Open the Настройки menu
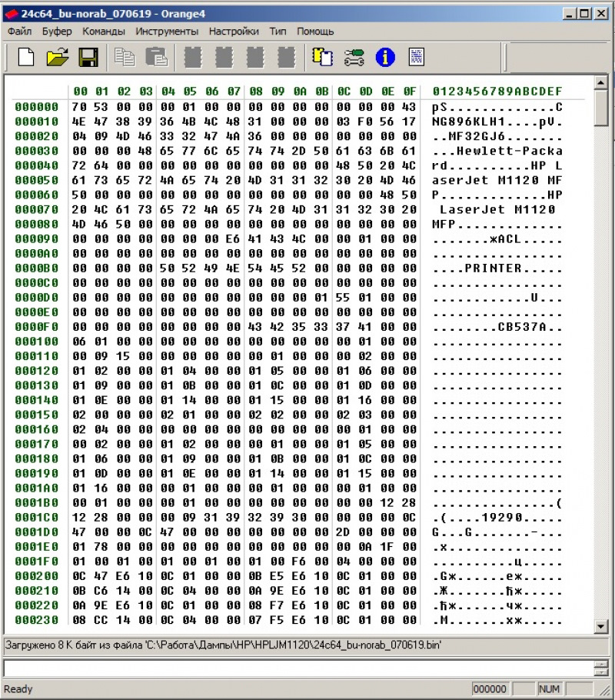615x700 pixels. pyautogui.click(x=234, y=32)
